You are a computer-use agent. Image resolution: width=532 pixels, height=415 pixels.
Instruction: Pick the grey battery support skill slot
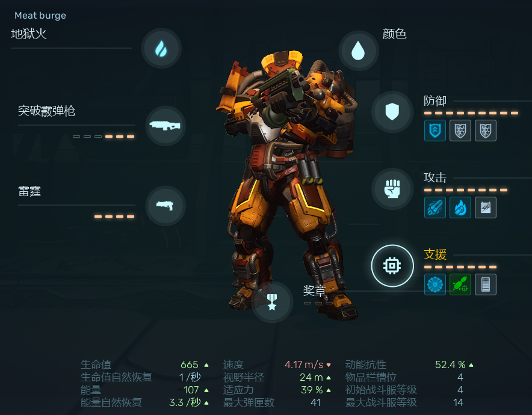point(486,284)
